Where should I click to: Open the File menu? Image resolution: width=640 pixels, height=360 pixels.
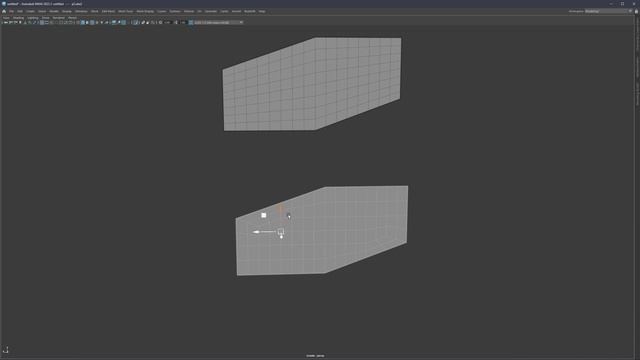pos(11,11)
